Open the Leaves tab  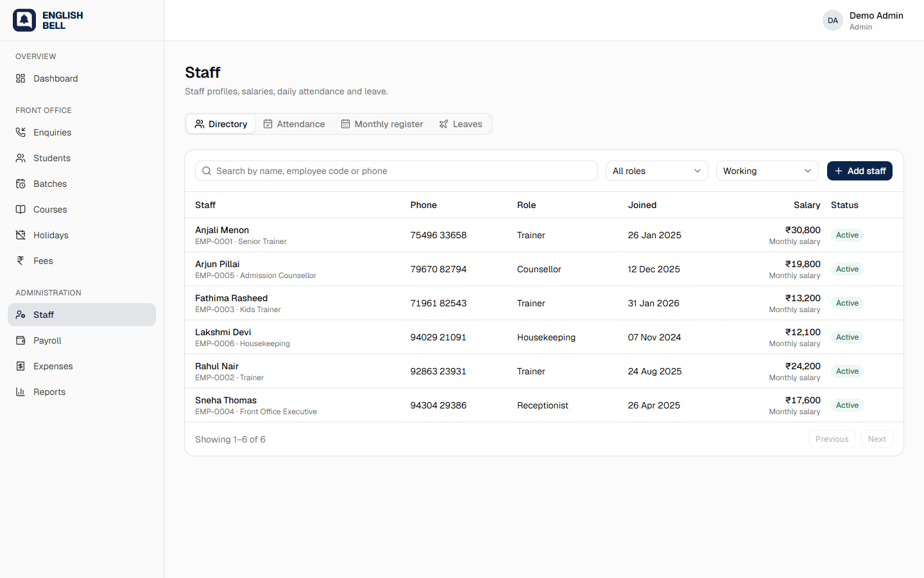(x=461, y=124)
